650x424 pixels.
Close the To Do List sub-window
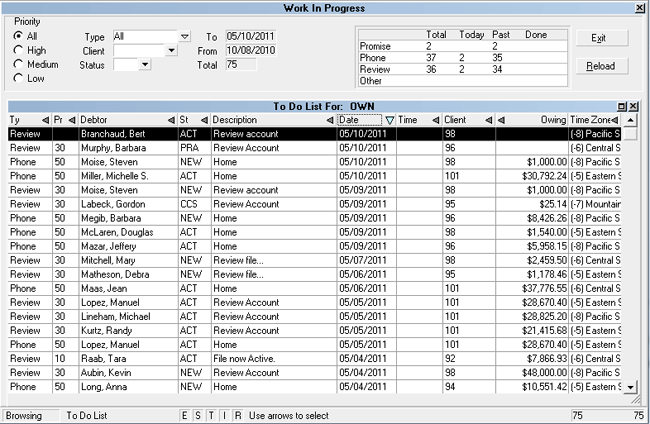(633, 107)
